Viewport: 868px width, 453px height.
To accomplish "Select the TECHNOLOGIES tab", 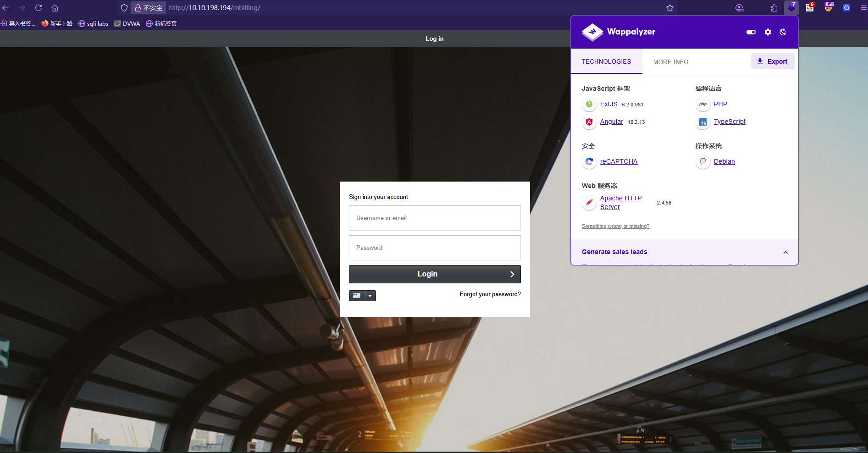I will coord(606,61).
